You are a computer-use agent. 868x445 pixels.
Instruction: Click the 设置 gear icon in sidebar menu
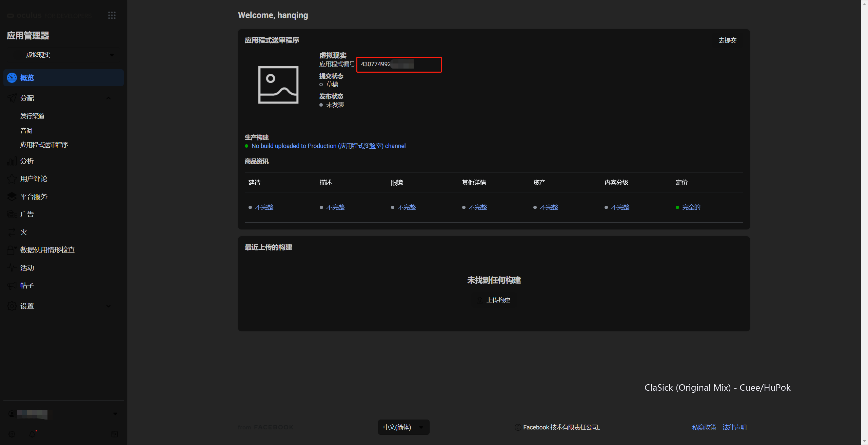point(12,306)
